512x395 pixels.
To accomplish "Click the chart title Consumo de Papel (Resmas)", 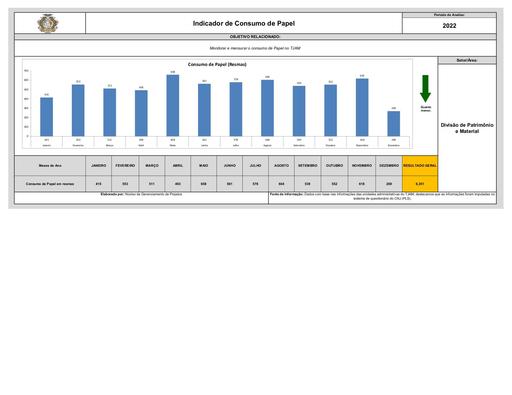I will [x=217, y=64].
